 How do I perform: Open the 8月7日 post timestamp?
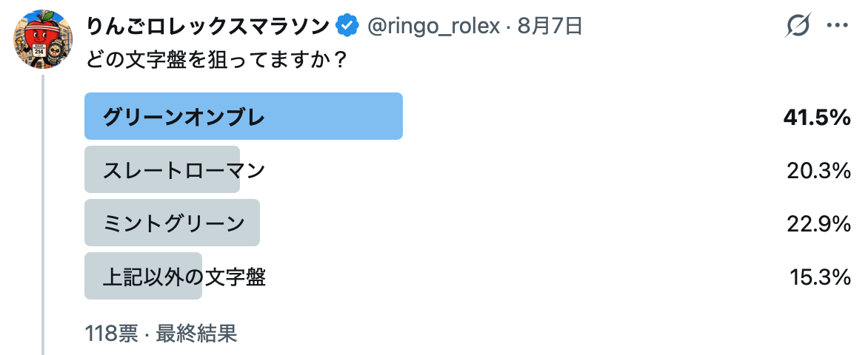click(550, 26)
